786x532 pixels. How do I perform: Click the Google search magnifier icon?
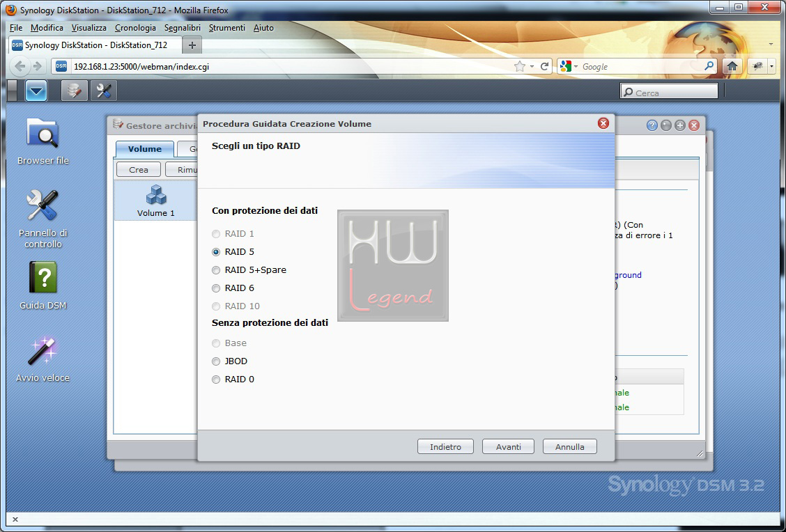(709, 65)
